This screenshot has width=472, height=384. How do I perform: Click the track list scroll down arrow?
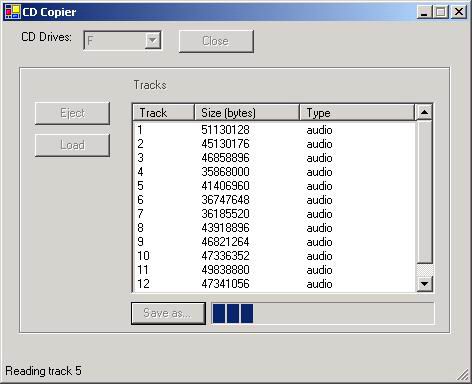click(x=424, y=284)
